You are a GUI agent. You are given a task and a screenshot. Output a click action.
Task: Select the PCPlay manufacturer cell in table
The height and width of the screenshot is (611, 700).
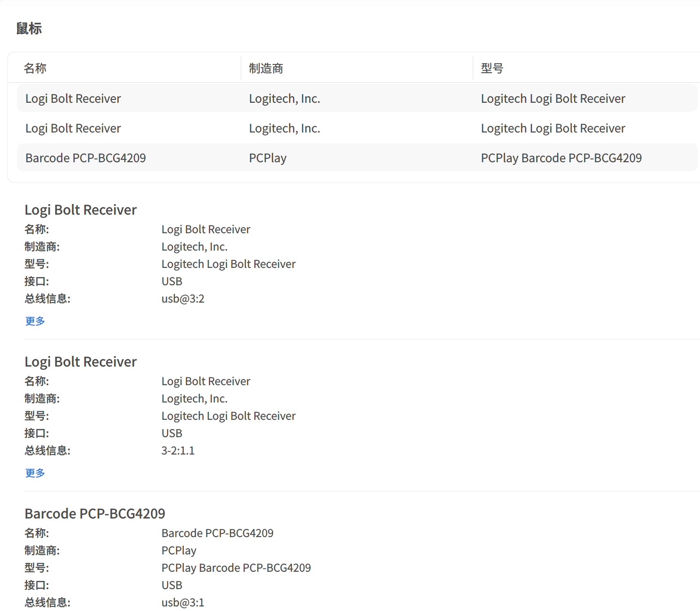[267, 158]
